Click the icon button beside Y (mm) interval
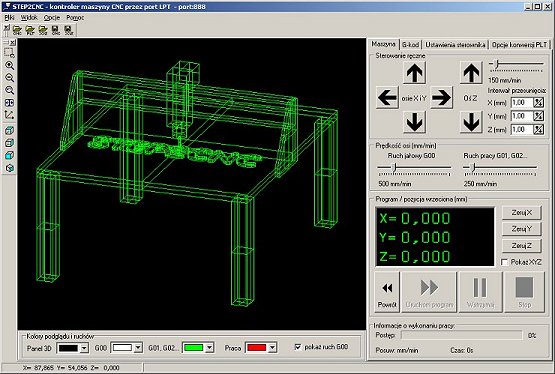This screenshot has height=374, width=555. click(x=538, y=116)
